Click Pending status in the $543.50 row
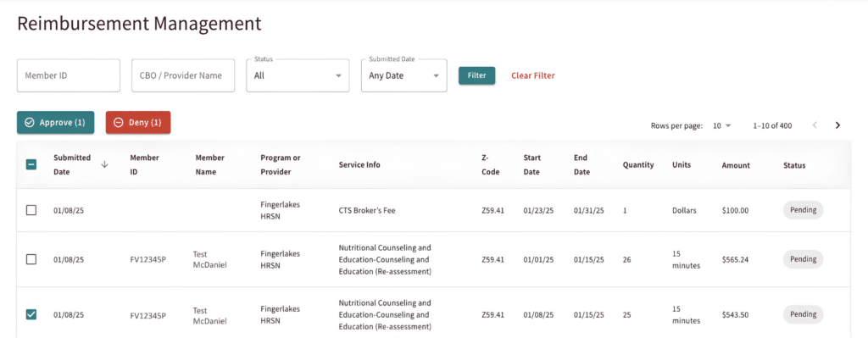This screenshot has height=338, width=868. click(803, 314)
